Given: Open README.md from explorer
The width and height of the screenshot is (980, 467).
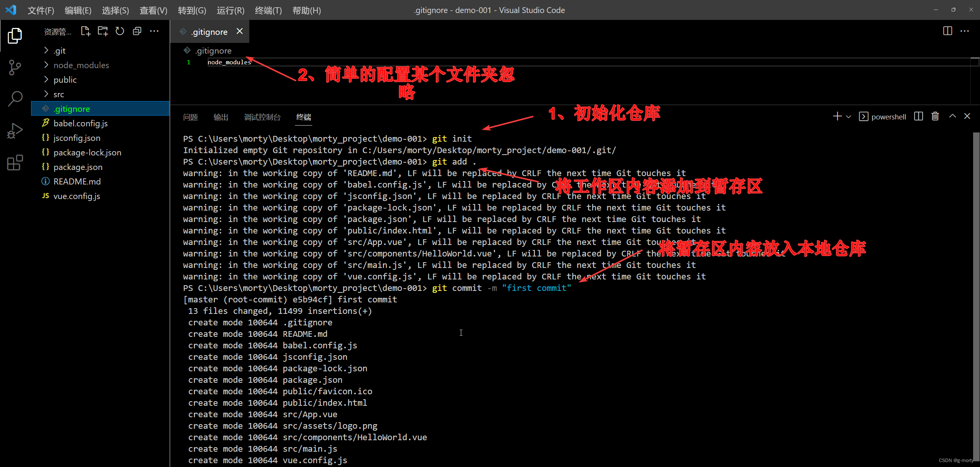Looking at the screenshot, I should pyautogui.click(x=100, y=181).
